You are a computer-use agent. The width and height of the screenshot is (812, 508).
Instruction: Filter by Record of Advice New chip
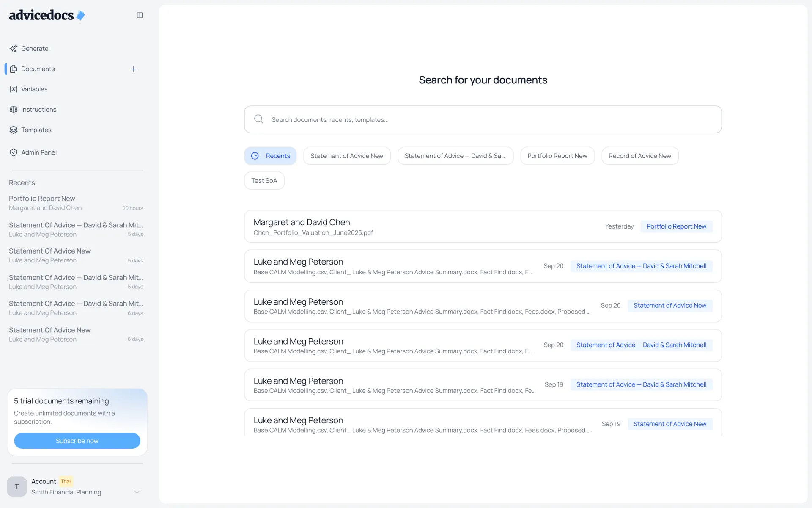click(x=640, y=156)
